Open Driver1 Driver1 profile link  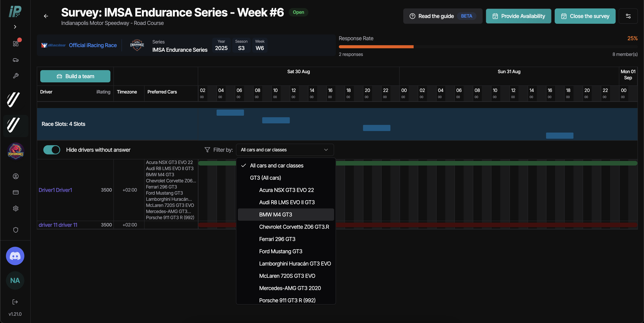[x=55, y=190]
